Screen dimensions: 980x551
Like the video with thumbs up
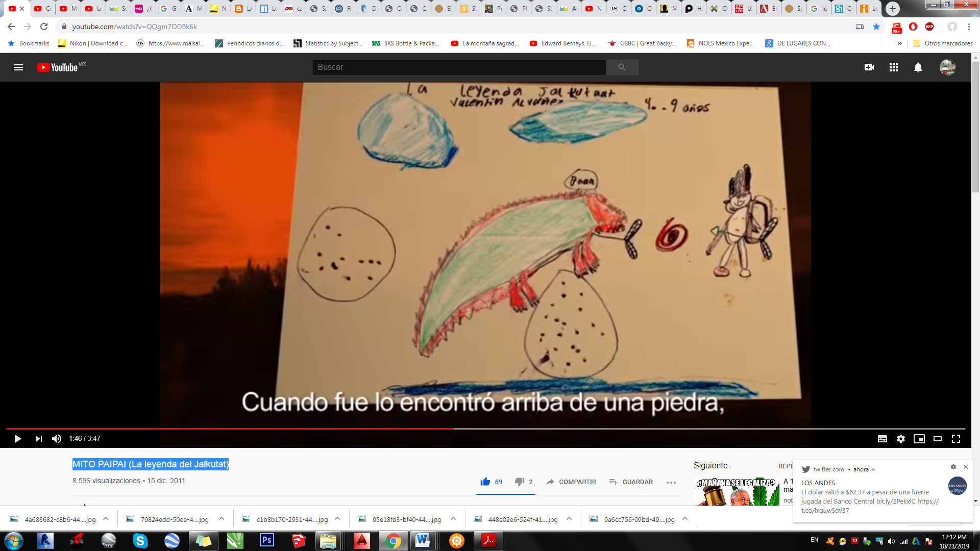[x=485, y=482]
